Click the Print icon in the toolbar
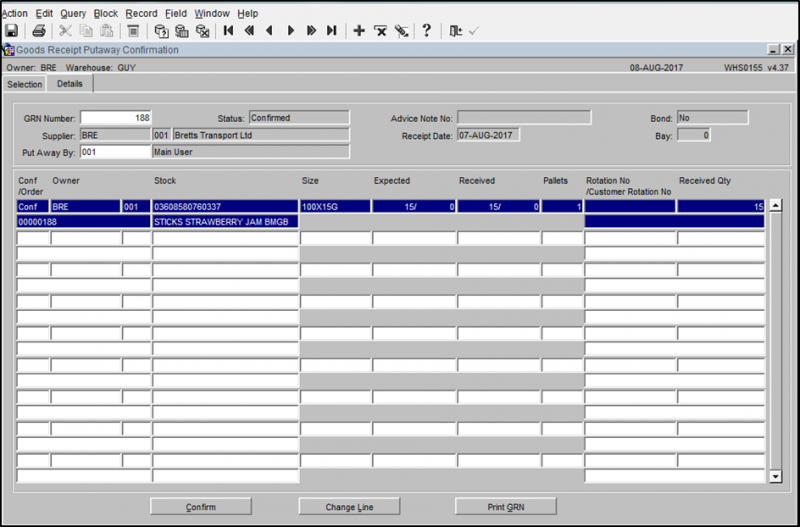This screenshot has width=800, height=527. tap(39, 31)
